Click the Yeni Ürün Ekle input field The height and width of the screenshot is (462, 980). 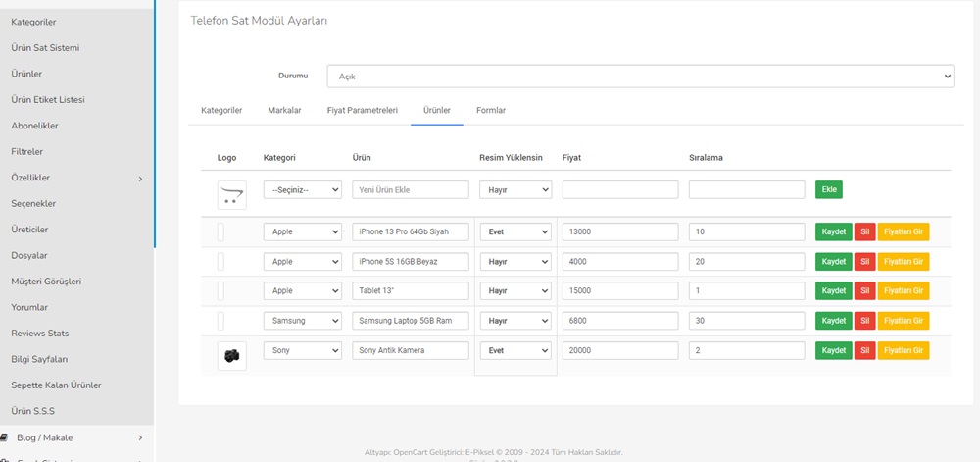point(411,190)
